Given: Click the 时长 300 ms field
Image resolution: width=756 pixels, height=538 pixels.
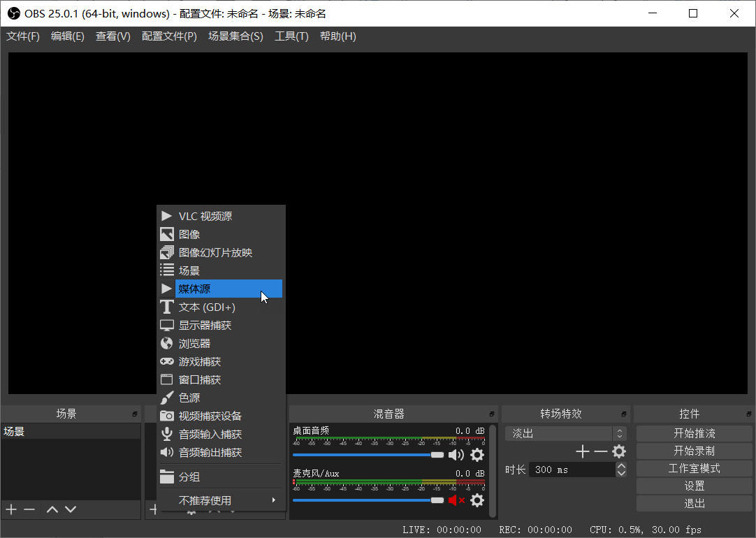Looking at the screenshot, I should tap(572, 470).
